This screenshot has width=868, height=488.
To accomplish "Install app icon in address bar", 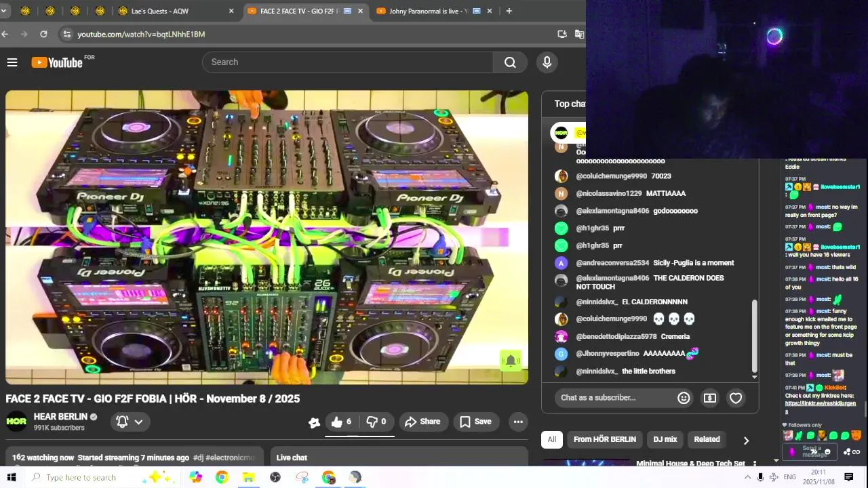I will [x=562, y=34].
